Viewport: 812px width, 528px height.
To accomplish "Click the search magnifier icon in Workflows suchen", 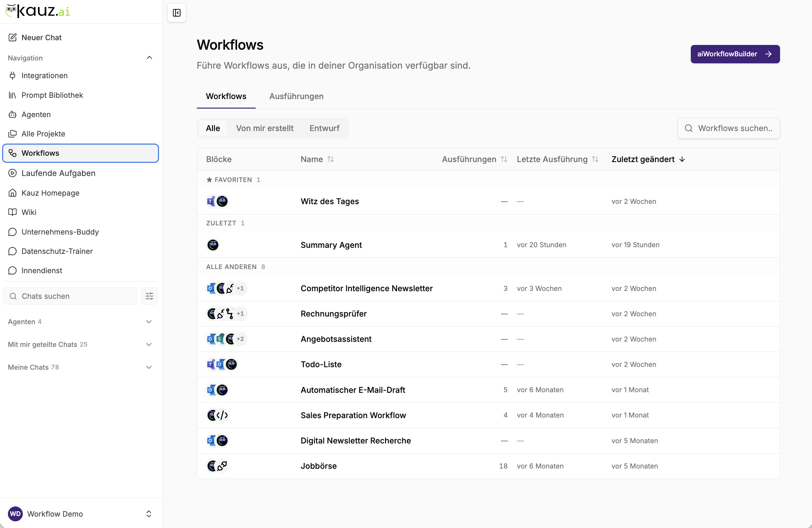I will [689, 128].
